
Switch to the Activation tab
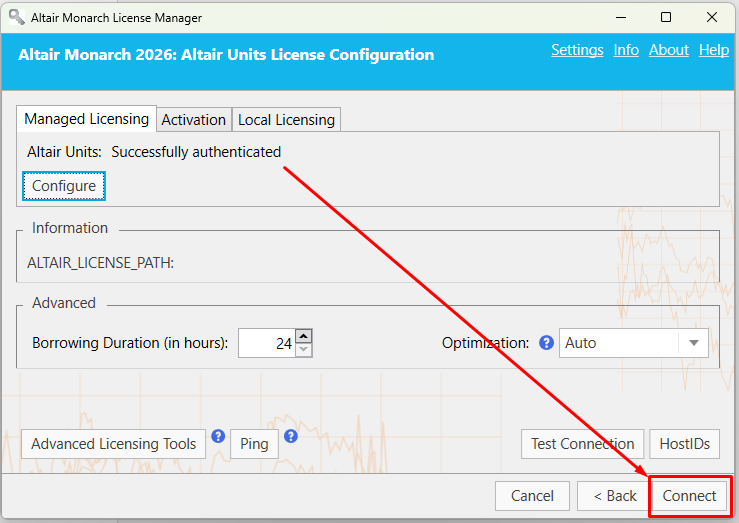(x=194, y=120)
